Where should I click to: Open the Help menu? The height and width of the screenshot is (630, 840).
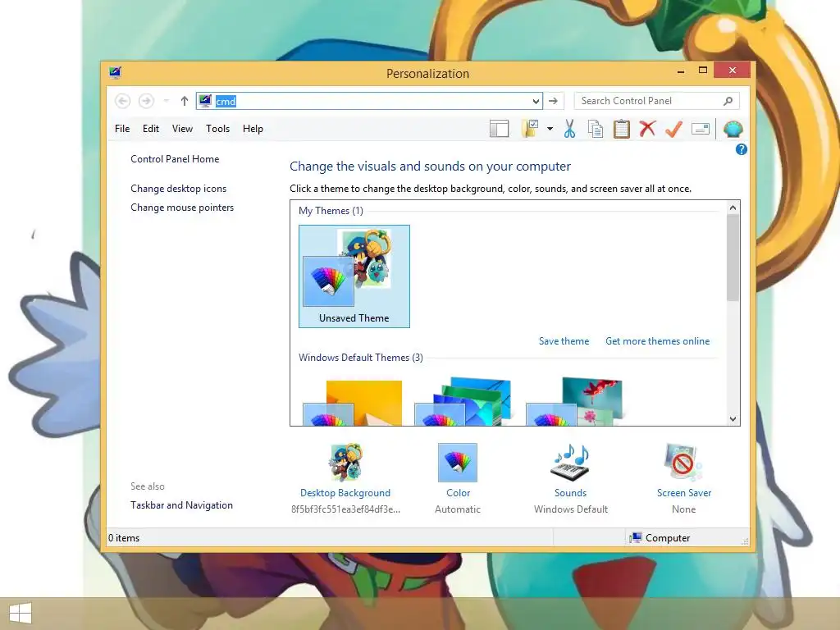click(x=253, y=129)
